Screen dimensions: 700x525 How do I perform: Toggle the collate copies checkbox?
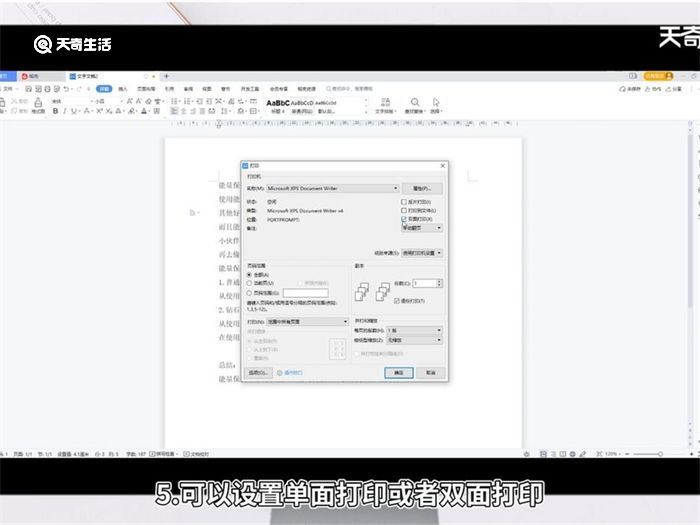click(x=396, y=301)
